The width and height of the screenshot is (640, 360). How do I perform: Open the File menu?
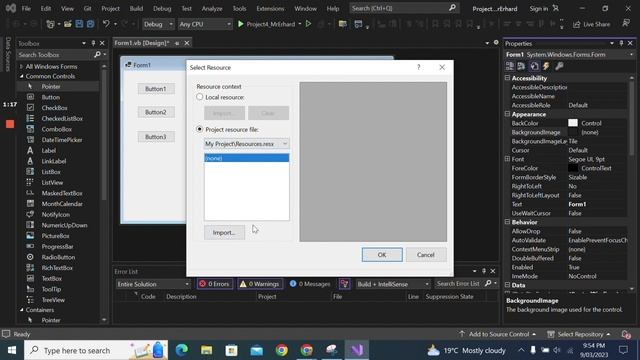point(26,8)
